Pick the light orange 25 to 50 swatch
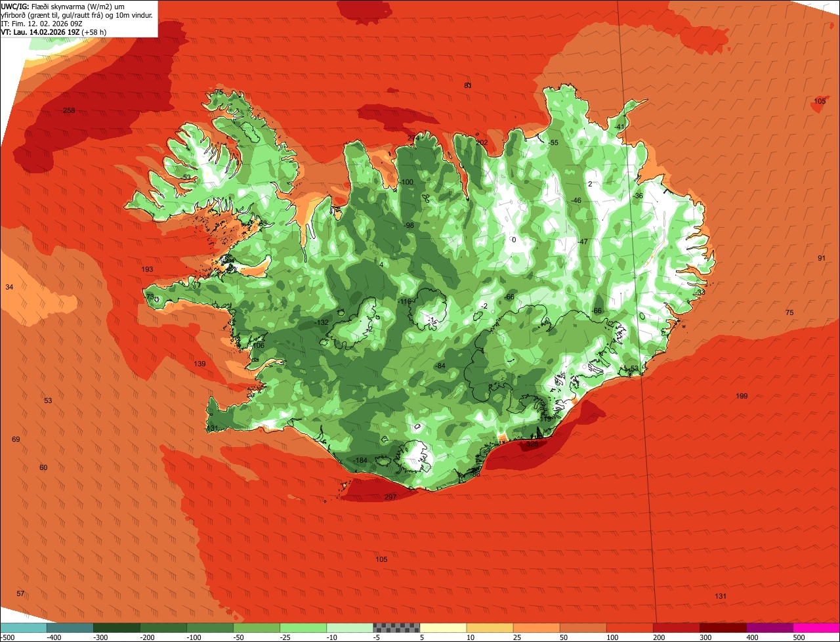This screenshot has height=642, width=840. (x=536, y=628)
